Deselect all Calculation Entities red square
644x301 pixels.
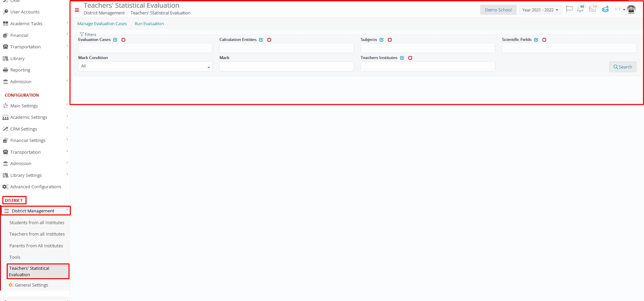point(269,40)
